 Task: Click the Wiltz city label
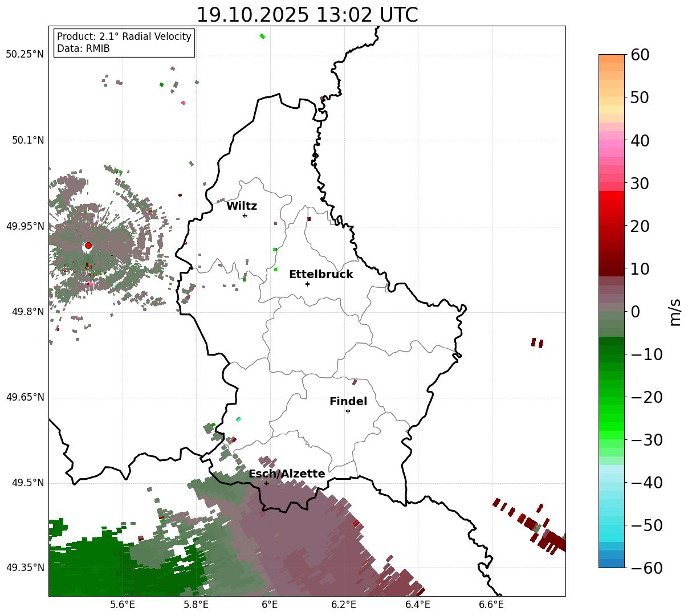pos(242,206)
